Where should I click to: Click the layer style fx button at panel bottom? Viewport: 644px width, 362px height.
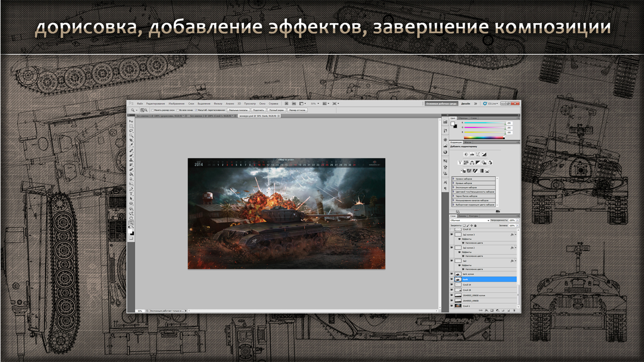coord(487,310)
